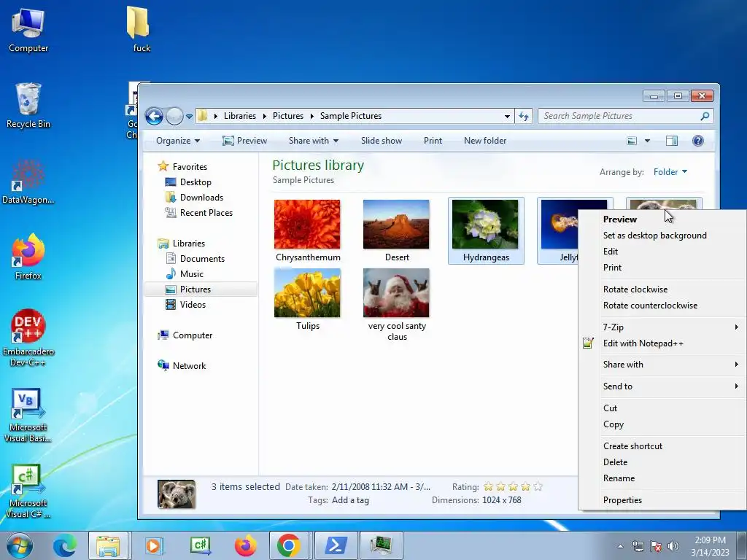
Task: Expand address bar previous locations dropdown
Action: pos(507,116)
